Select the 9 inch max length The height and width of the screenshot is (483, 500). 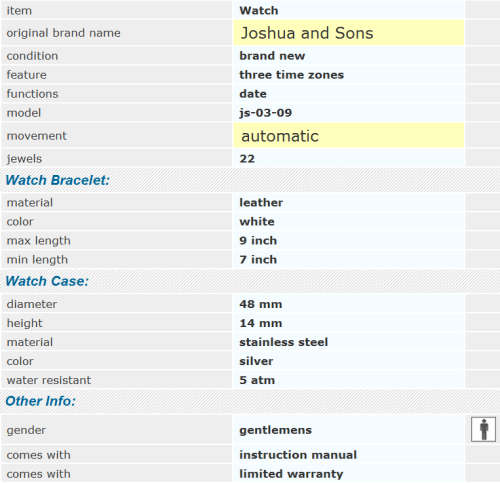tap(258, 240)
